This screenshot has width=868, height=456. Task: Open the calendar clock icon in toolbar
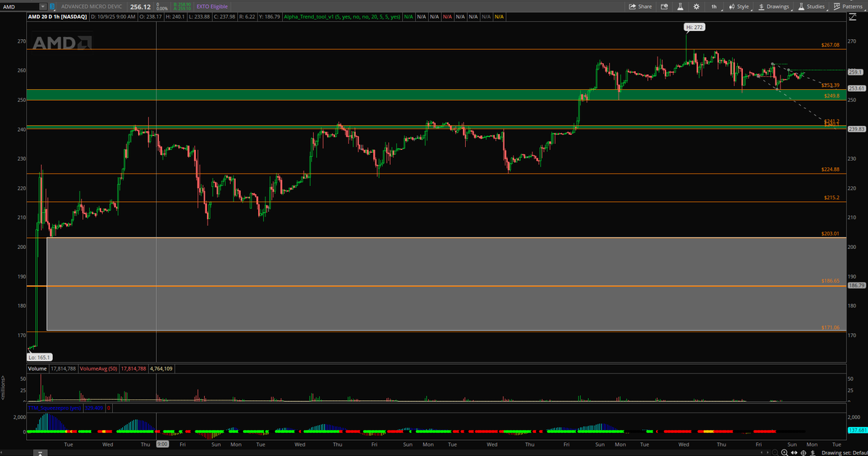[663, 6]
